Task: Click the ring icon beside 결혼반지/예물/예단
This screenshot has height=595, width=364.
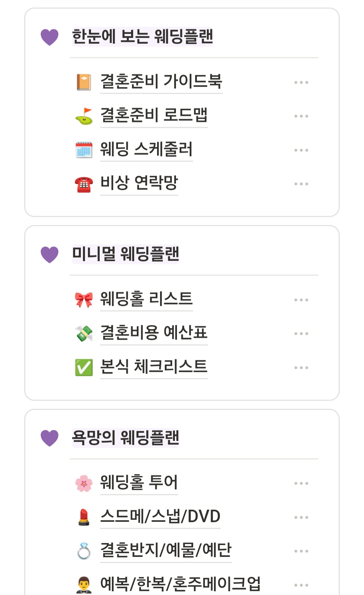Action: click(x=84, y=551)
